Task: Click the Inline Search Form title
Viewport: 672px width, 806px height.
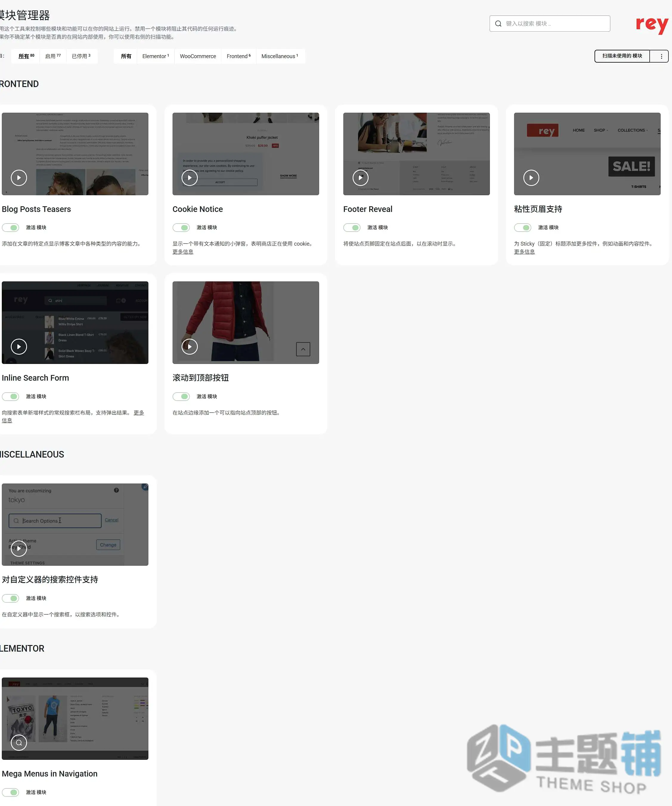Action: [x=35, y=378]
